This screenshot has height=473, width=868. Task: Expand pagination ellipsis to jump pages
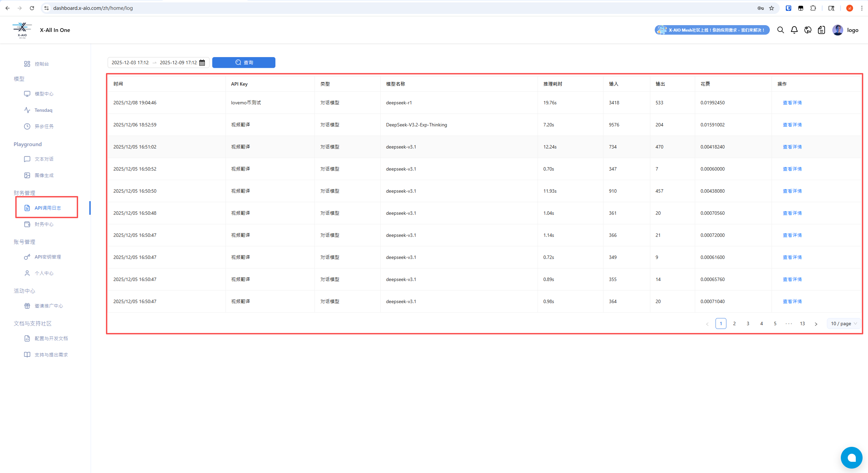click(x=789, y=323)
